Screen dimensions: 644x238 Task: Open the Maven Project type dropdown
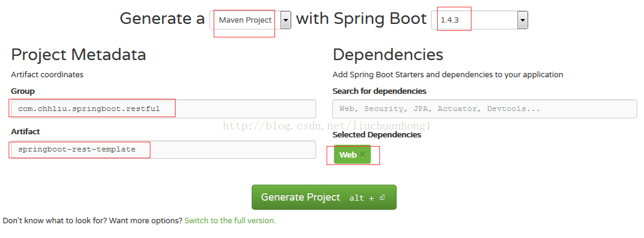point(250,20)
